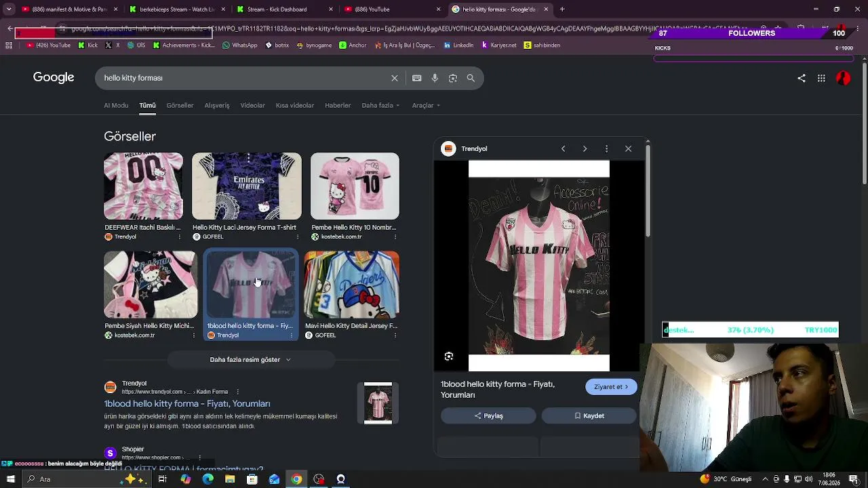Switch to the Haberler tab
This screenshot has width=868, height=488.
(338, 106)
